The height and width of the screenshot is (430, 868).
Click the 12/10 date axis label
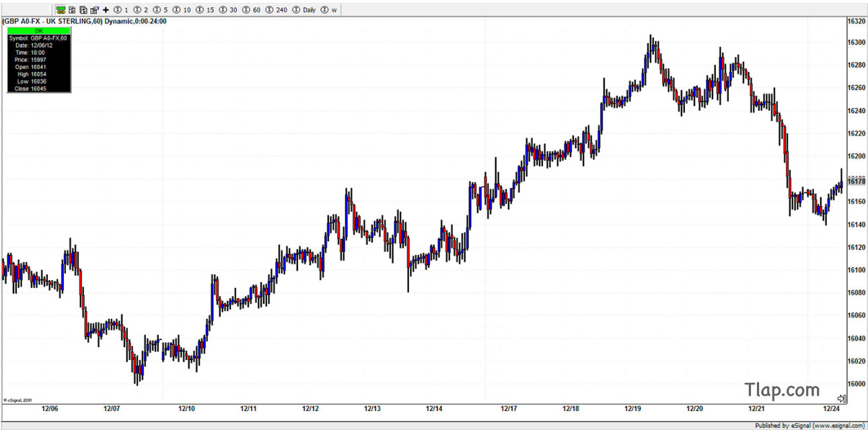click(x=187, y=409)
